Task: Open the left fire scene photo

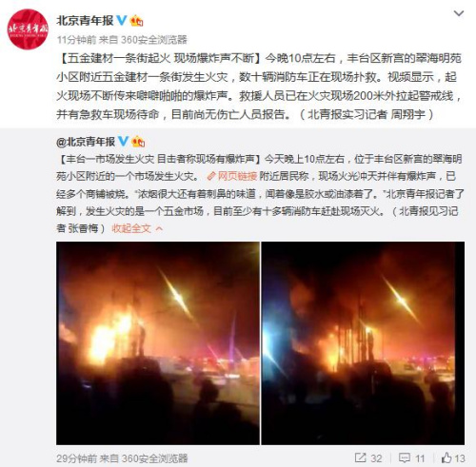Action: click(x=158, y=343)
